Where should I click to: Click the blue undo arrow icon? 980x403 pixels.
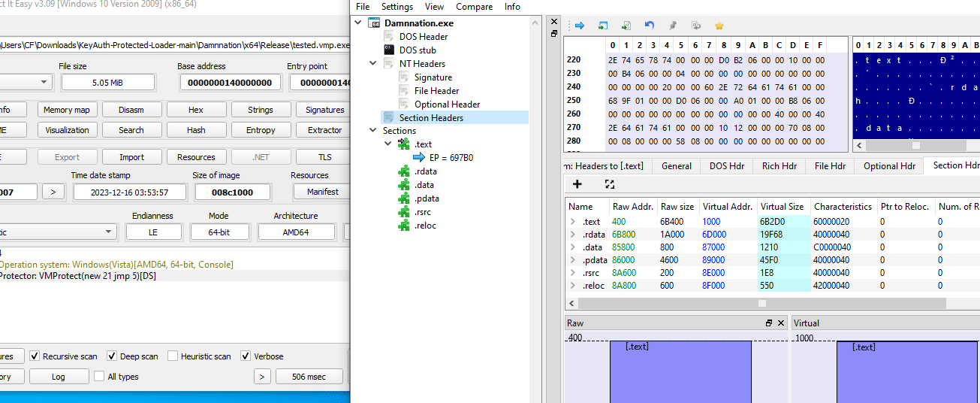point(650,26)
